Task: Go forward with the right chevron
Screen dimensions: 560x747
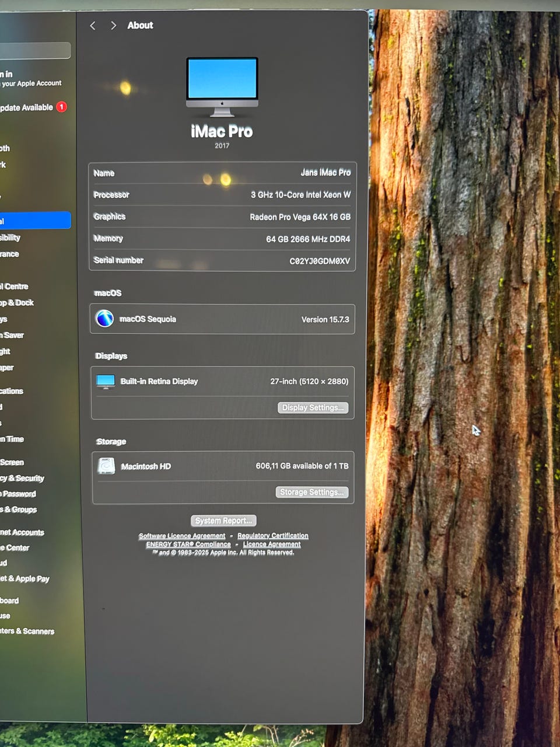Action: click(113, 26)
